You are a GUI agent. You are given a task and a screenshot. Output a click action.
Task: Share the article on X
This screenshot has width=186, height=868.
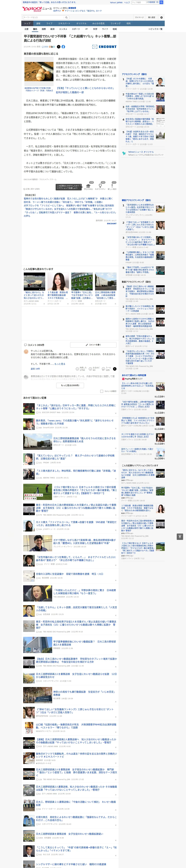pyautogui.click(x=59, y=47)
